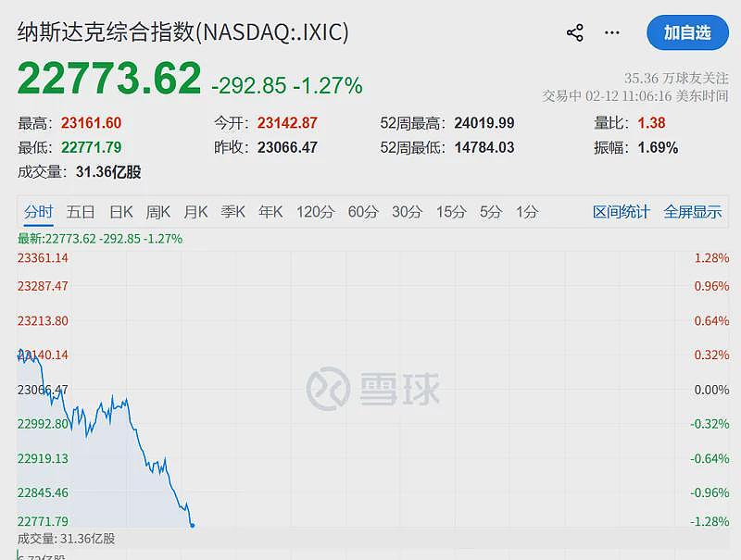Click the 最低 value 22771.79 in stats

tap(91, 147)
